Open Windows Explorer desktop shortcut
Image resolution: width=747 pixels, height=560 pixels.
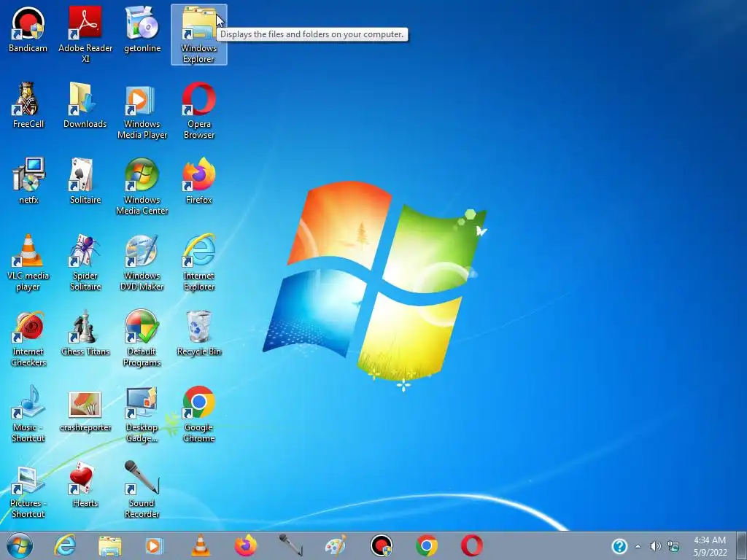pos(199,34)
